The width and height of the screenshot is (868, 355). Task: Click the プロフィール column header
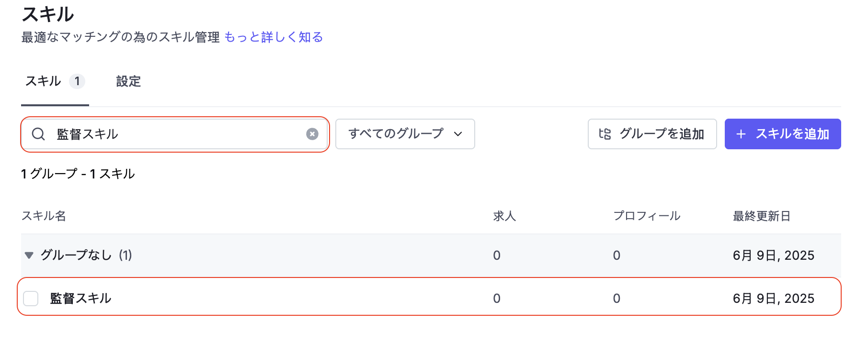[x=647, y=216]
